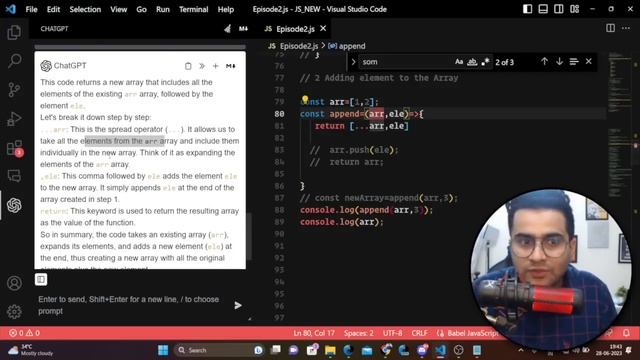Send the prompt with the arrow icon
640x360 pixels.
(238, 305)
